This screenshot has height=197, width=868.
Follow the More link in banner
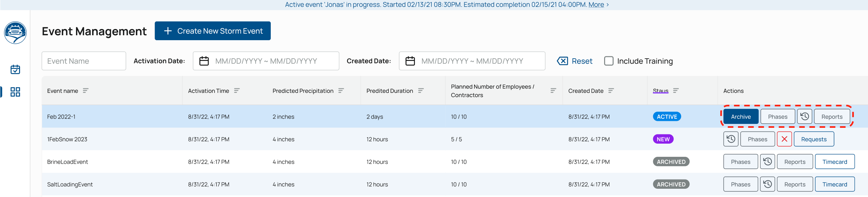point(596,5)
